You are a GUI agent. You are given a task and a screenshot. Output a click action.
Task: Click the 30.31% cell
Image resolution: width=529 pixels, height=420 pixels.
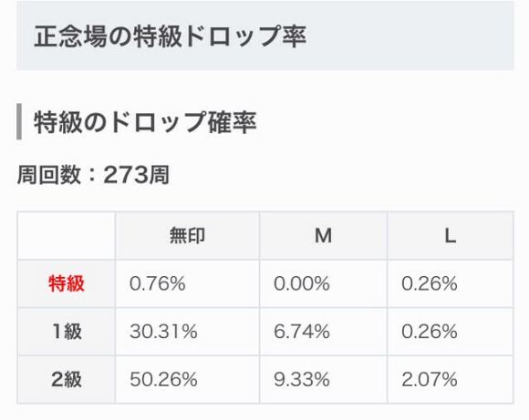pyautogui.click(x=187, y=332)
